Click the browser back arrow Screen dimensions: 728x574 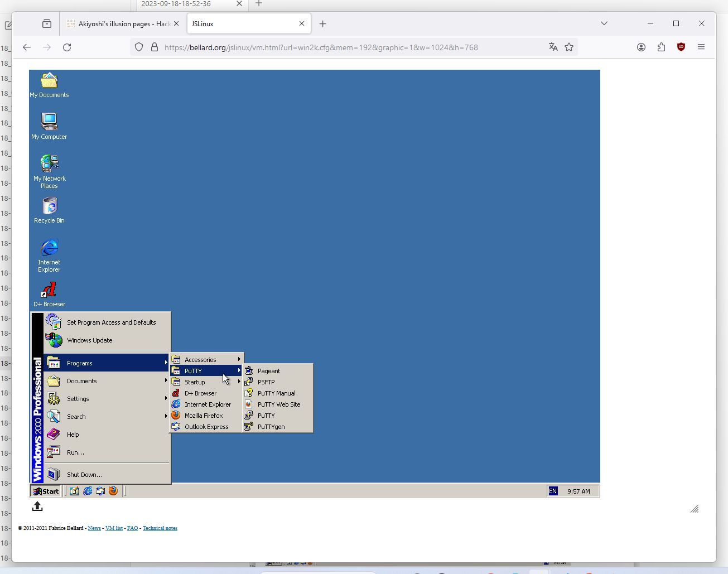pos(27,47)
